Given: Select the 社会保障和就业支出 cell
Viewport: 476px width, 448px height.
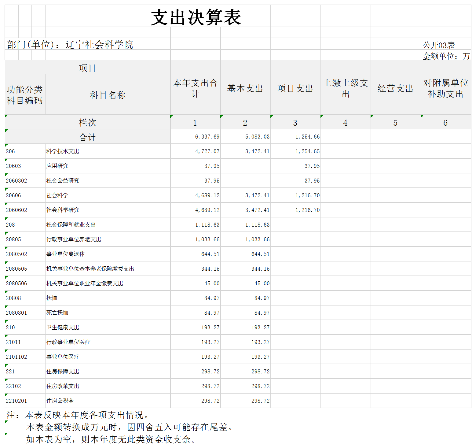Looking at the screenshot, I should (108, 225).
